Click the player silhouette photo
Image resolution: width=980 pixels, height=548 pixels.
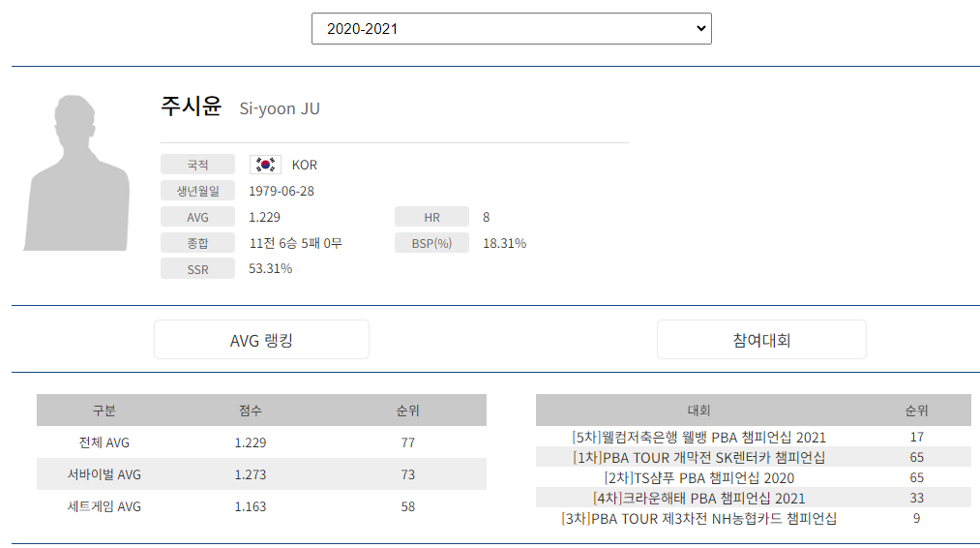pos(76,172)
